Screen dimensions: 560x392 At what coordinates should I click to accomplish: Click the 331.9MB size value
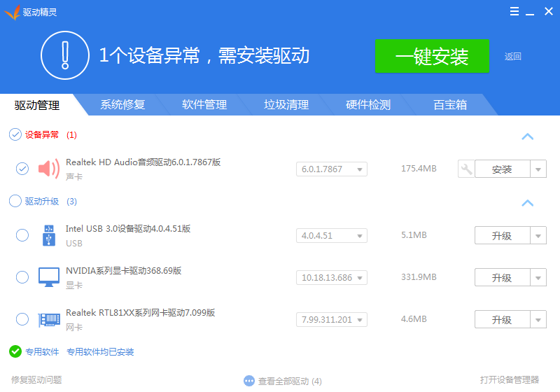[419, 277]
